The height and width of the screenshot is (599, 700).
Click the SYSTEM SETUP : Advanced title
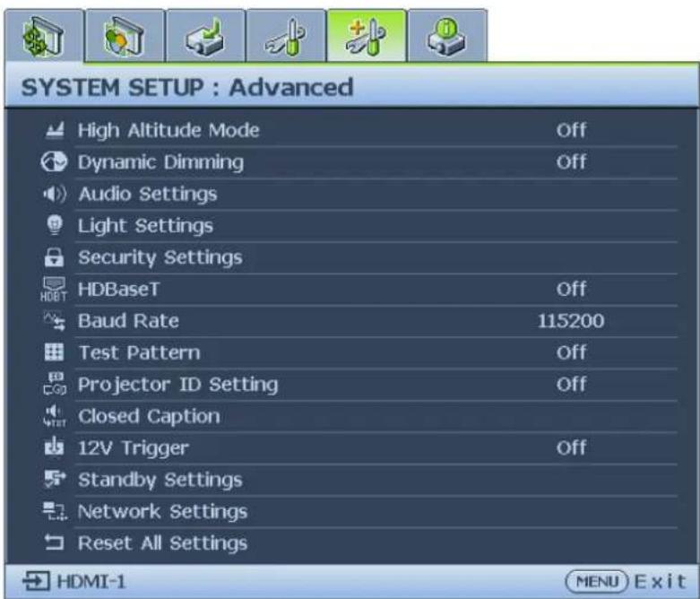pyautogui.click(x=187, y=87)
